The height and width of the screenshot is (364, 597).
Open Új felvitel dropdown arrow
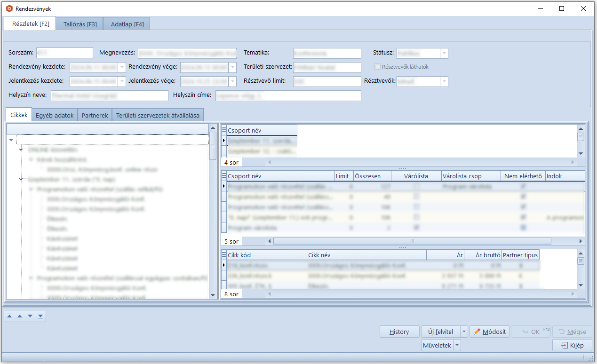click(x=464, y=332)
